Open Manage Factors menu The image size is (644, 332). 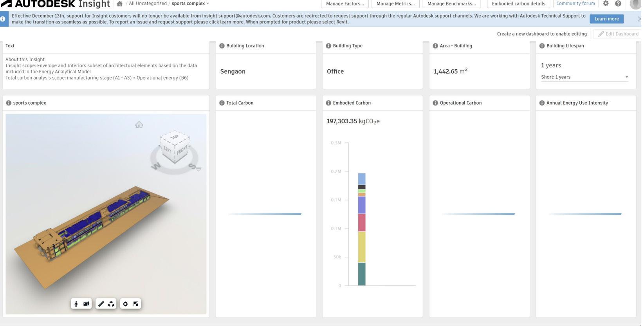coord(345,4)
